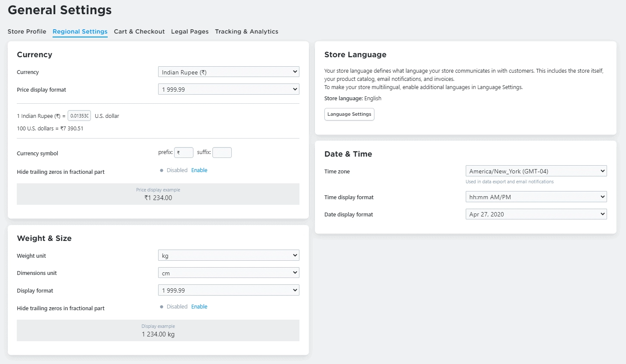The image size is (626, 364).
Task: Enable hide trailing zeros for weight display
Action: tap(199, 306)
